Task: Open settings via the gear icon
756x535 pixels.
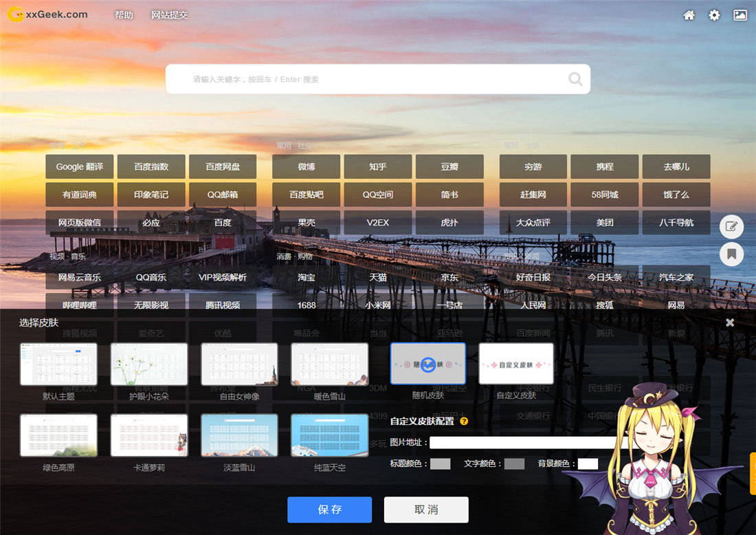Action: click(x=714, y=15)
